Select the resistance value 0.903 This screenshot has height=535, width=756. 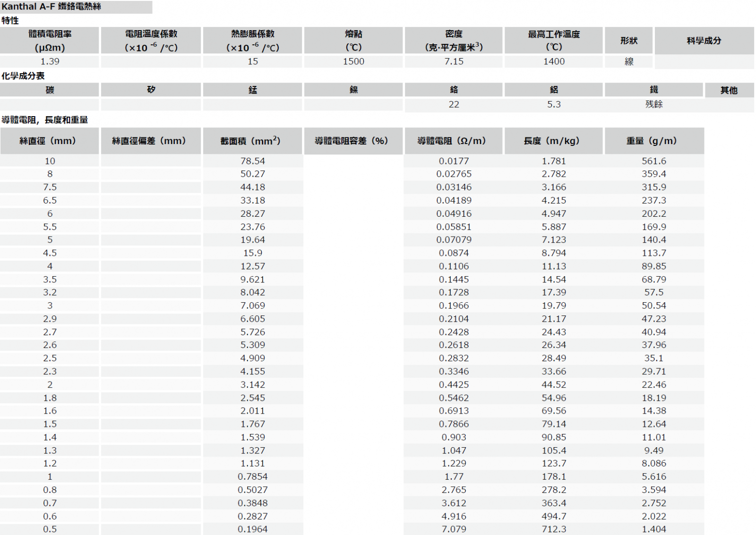pos(454,438)
